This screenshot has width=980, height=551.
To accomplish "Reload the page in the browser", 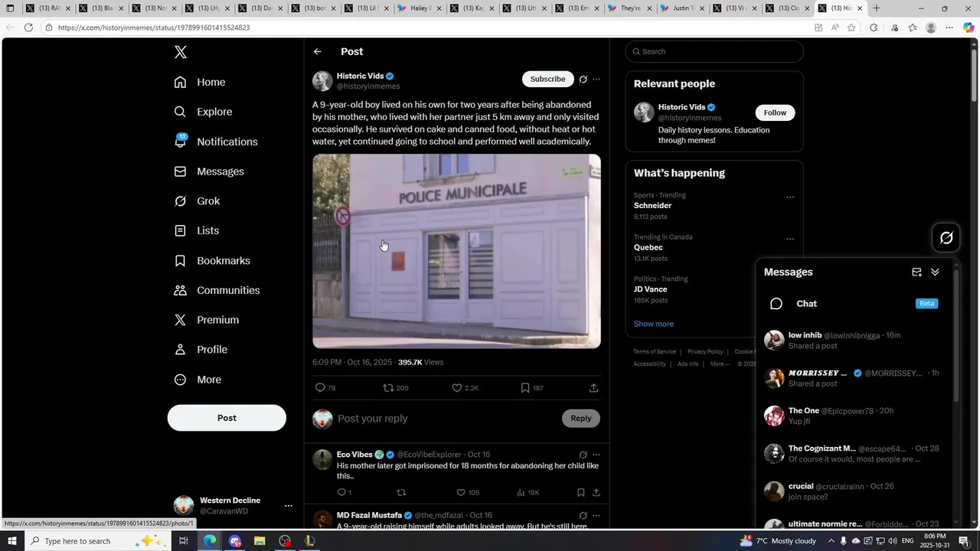I will (28, 28).
